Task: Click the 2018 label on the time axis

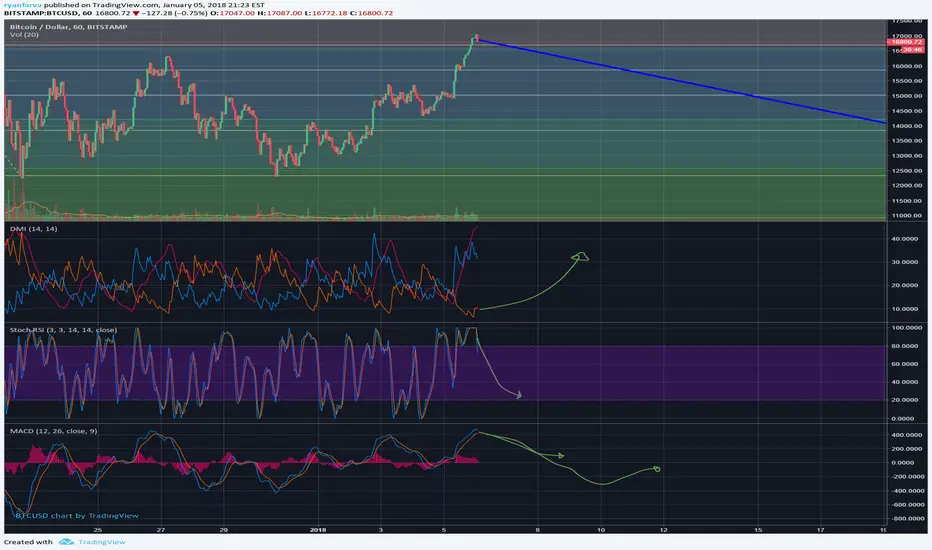Action: point(318,530)
